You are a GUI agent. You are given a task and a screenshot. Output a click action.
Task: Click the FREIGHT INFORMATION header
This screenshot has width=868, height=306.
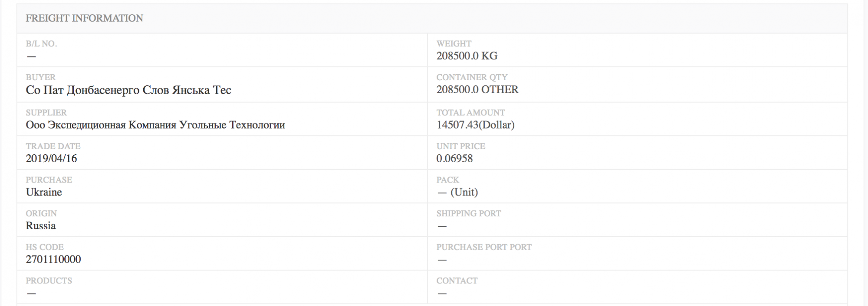(x=84, y=18)
